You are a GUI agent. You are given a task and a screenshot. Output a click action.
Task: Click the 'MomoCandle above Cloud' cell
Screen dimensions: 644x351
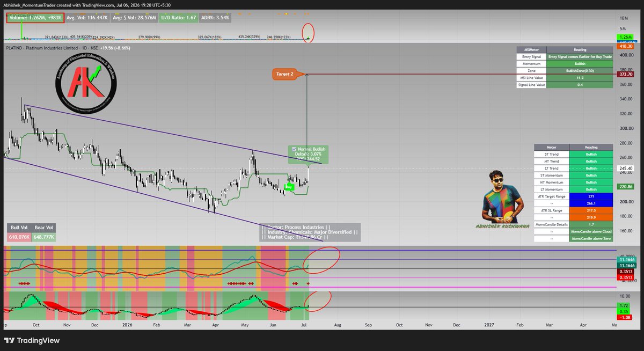click(x=591, y=231)
